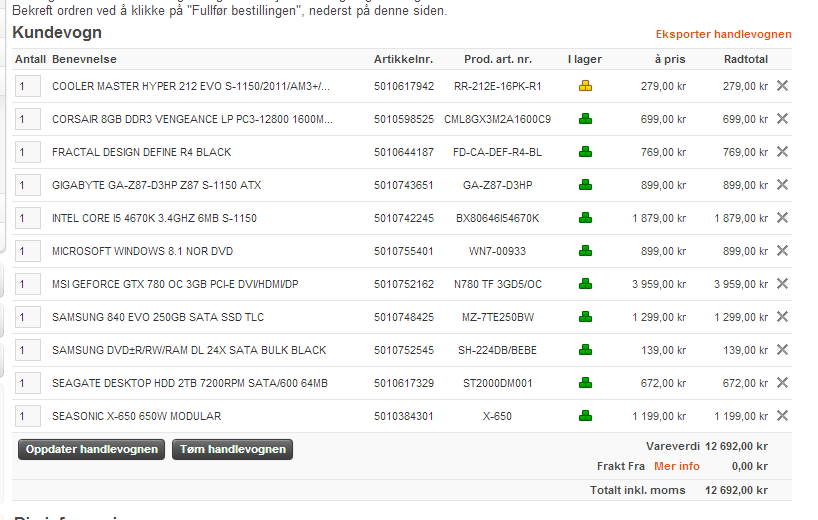Edit quantity for Seasonic X-650 650W
Image resolution: width=818 pixels, height=520 pixels.
(28, 416)
